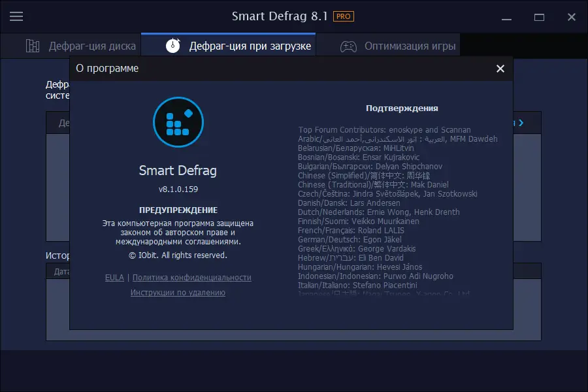The height and width of the screenshot is (392, 588).
Task: Click the Smart Defrag logo
Action: 178,122
